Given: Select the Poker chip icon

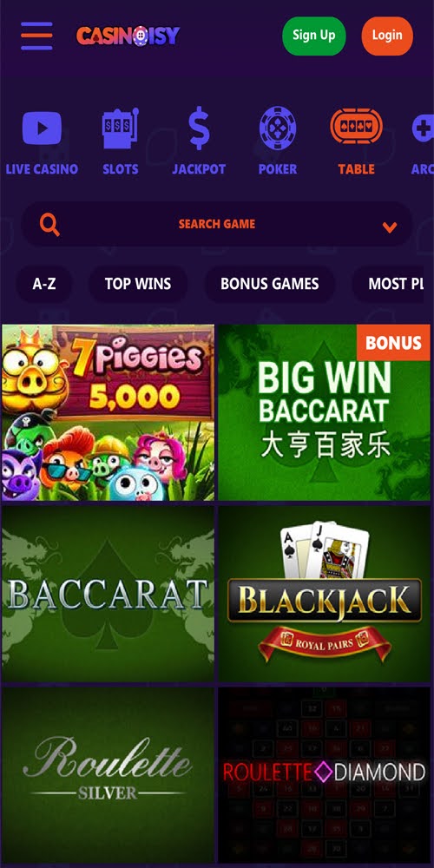Looking at the screenshot, I should [278, 128].
